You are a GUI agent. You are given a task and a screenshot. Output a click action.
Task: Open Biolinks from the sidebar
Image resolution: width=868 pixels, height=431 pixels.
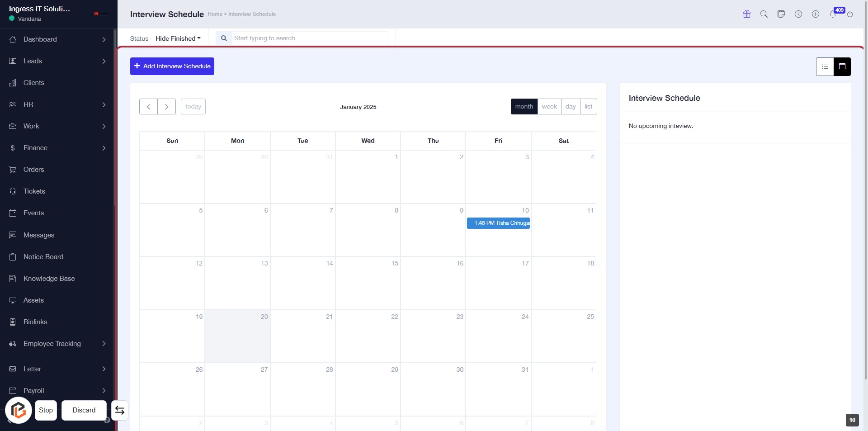coord(35,322)
